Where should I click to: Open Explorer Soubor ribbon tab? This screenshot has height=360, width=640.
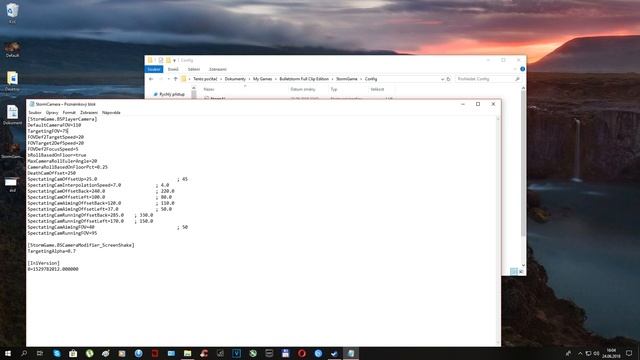pos(154,69)
